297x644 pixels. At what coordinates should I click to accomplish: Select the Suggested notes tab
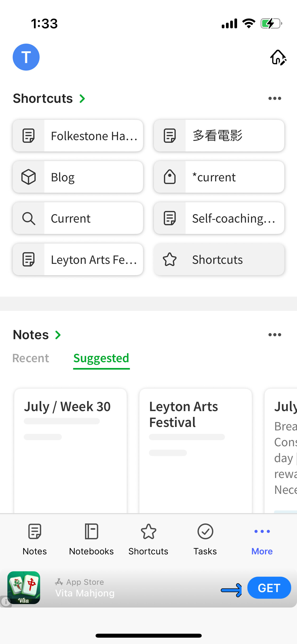point(101,358)
